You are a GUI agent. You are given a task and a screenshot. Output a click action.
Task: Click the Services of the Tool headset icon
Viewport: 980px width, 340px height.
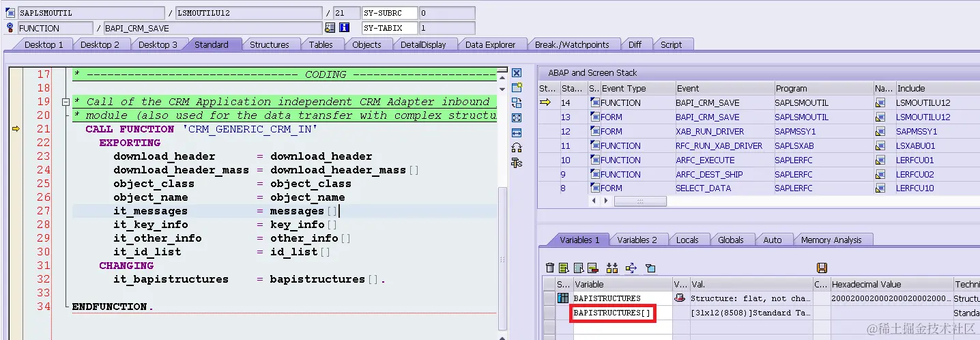pyautogui.click(x=517, y=147)
